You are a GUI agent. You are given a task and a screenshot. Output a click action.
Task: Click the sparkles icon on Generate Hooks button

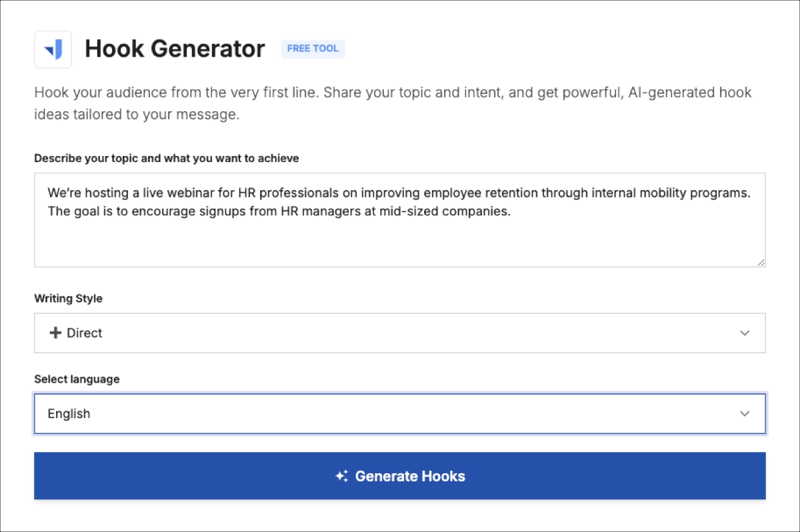[x=342, y=476]
